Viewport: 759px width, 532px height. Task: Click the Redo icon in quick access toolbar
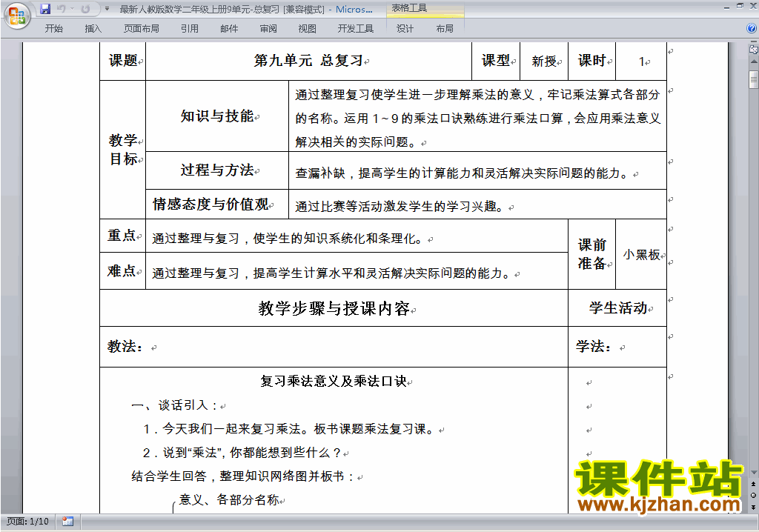pyautogui.click(x=85, y=9)
